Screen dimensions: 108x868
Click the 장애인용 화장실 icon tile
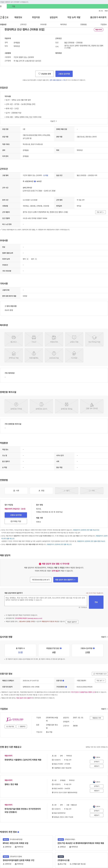tap(67, 406)
